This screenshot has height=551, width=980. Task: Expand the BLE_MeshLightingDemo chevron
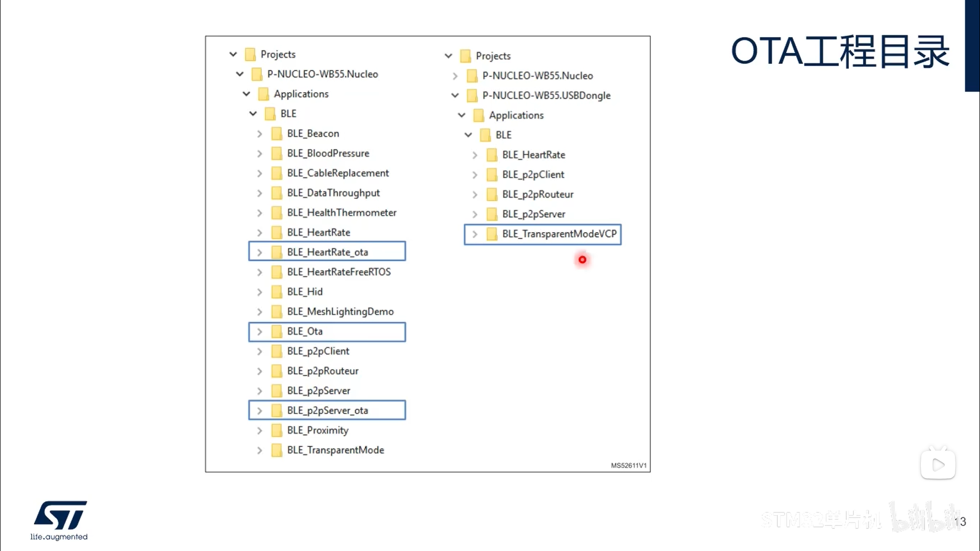point(259,312)
